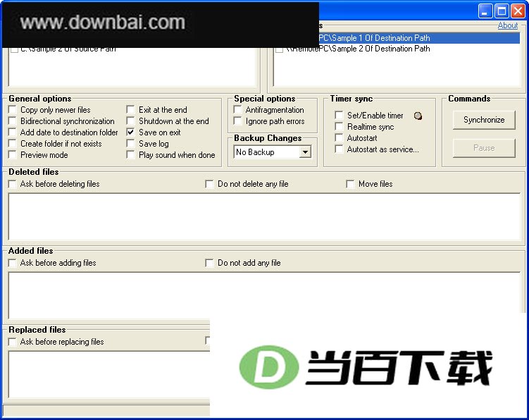Tick the Move files checkbox
Screen dimensions: 529x420
351,184
